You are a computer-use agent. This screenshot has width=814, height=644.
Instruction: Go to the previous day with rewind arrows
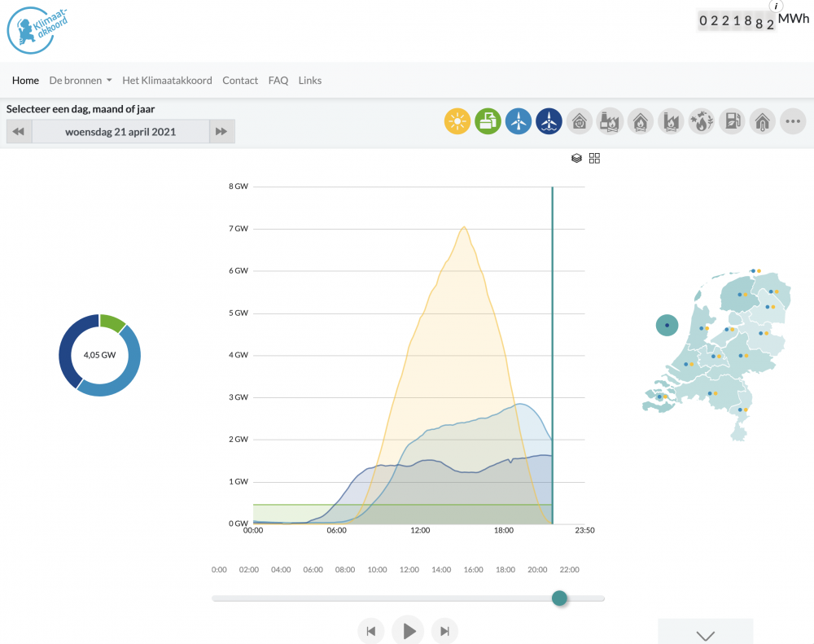coord(19,132)
